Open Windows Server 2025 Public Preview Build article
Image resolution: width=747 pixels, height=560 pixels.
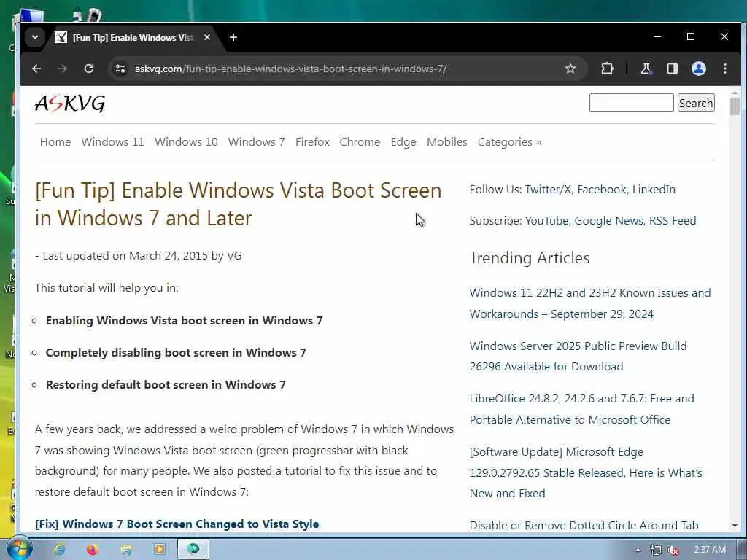tap(578, 356)
